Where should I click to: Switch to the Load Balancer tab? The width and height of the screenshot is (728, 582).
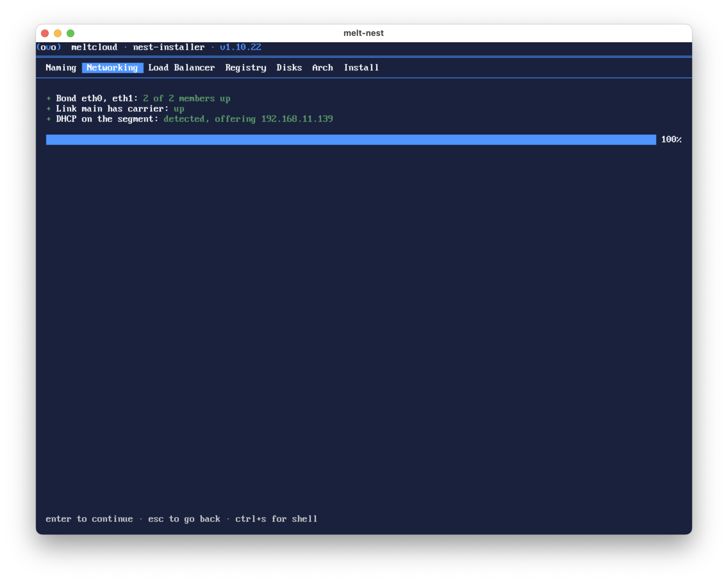pyautogui.click(x=181, y=68)
